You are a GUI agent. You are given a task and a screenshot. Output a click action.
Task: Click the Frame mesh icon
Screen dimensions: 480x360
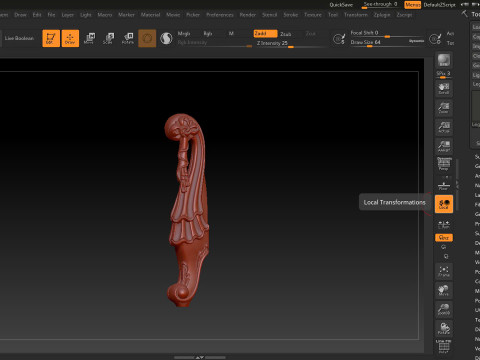point(444,271)
